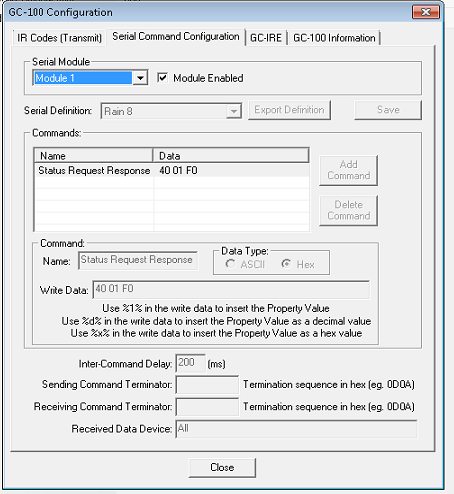Click the command Name input field
This screenshot has width=454, height=494.
pyautogui.click(x=138, y=260)
